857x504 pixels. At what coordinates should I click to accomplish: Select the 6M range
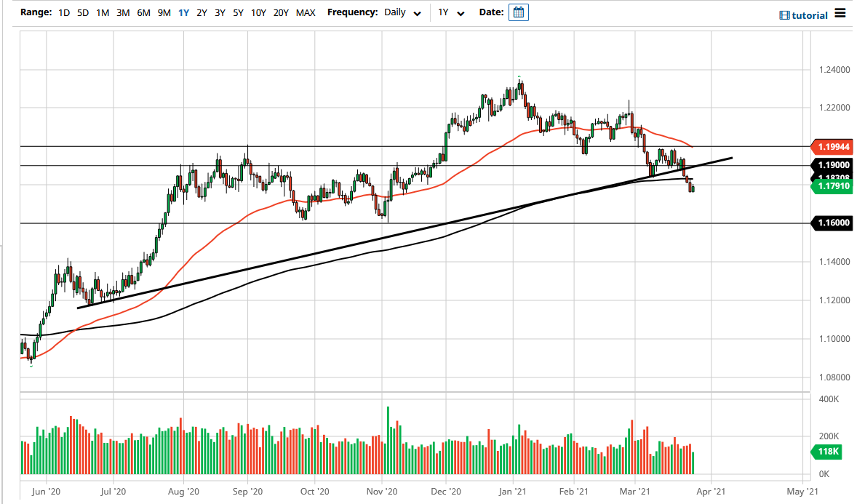144,12
